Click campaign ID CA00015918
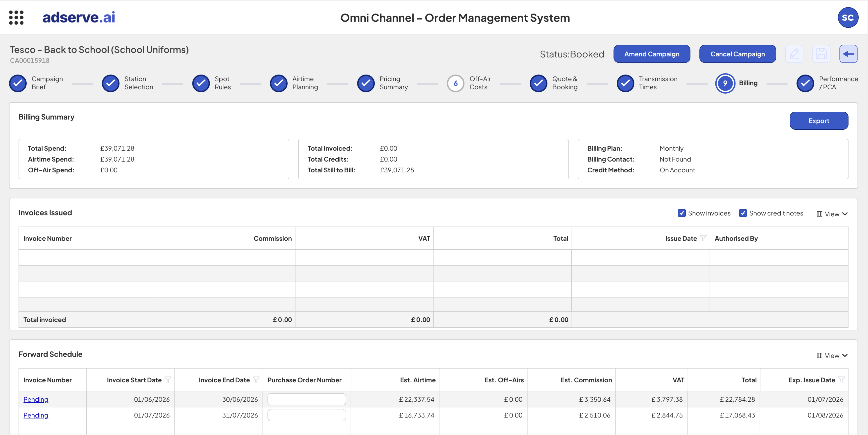Image resolution: width=868 pixels, height=435 pixels. click(30, 61)
